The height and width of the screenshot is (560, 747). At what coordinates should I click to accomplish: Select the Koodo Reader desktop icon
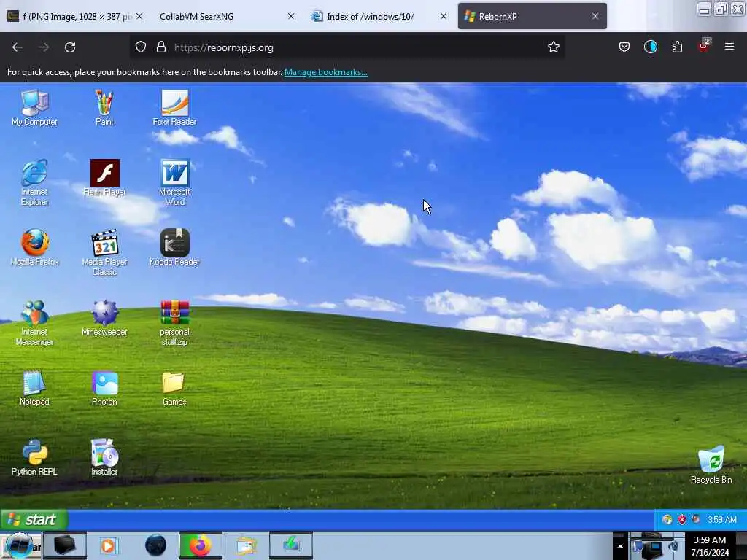point(174,248)
